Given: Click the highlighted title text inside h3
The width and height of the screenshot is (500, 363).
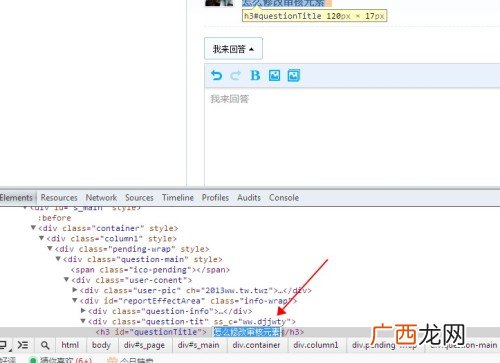Looking at the screenshot, I should point(247,332).
